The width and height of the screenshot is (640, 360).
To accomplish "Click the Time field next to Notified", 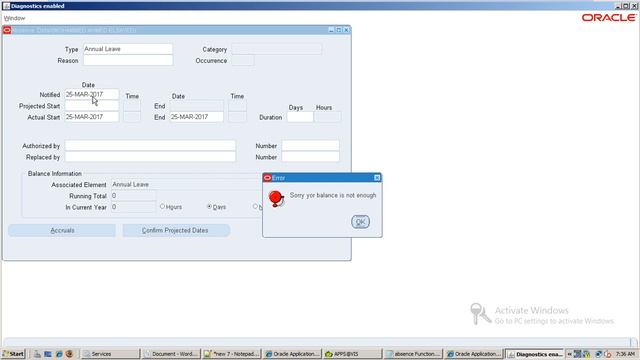I will pyautogui.click(x=132, y=106).
